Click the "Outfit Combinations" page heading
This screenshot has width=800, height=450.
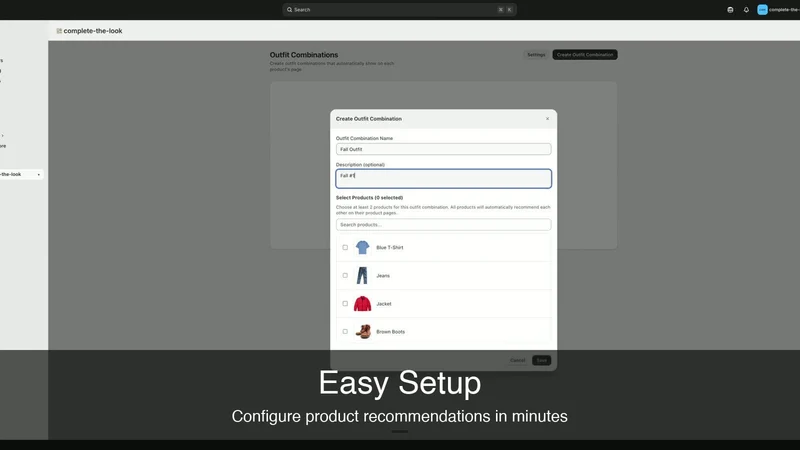(304, 55)
